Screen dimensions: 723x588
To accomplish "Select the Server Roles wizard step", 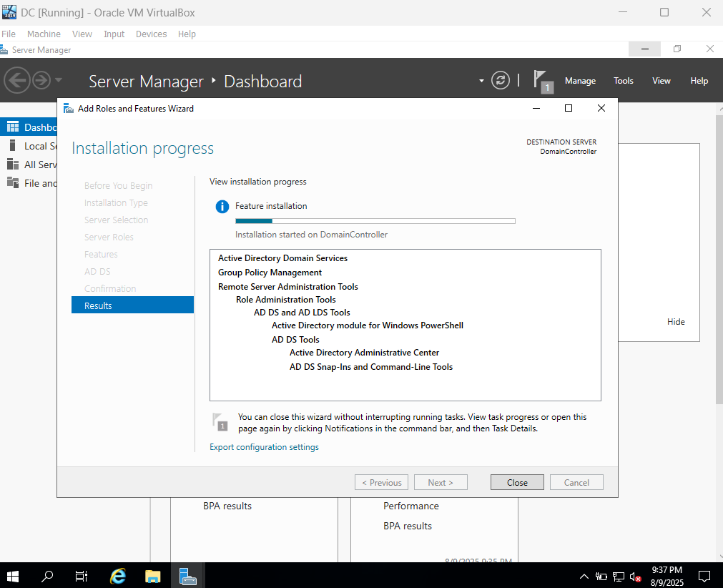I will [x=109, y=237].
